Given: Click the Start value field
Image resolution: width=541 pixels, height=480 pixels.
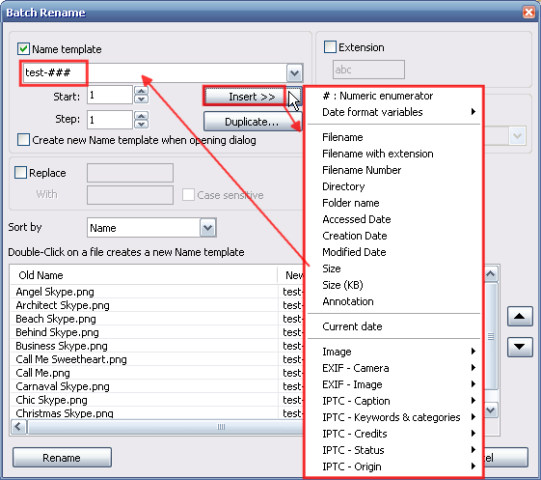Looking at the screenshot, I should pos(110,95).
